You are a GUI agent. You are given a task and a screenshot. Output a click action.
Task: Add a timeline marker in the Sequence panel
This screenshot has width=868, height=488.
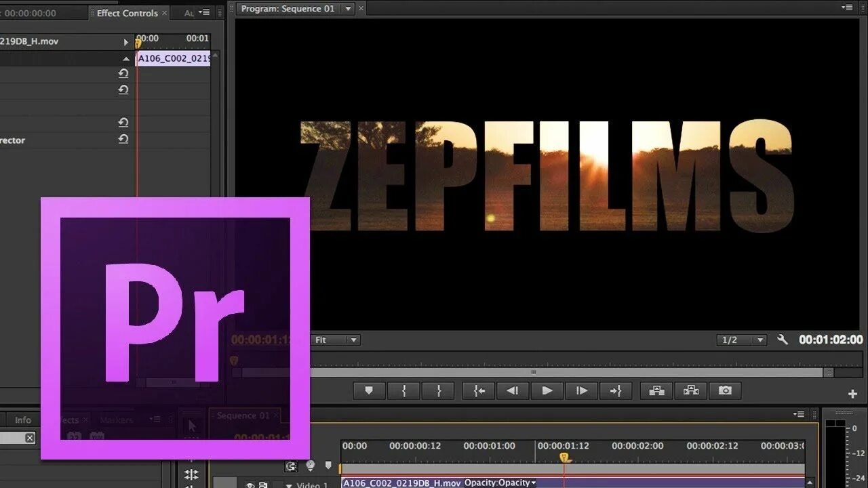[328, 466]
